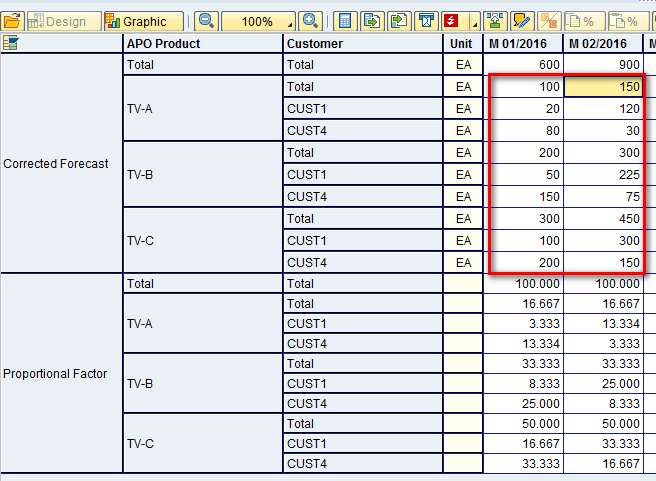This screenshot has height=481, width=656.
Task: Click the zoom out magnifier icon
Action: [206, 21]
